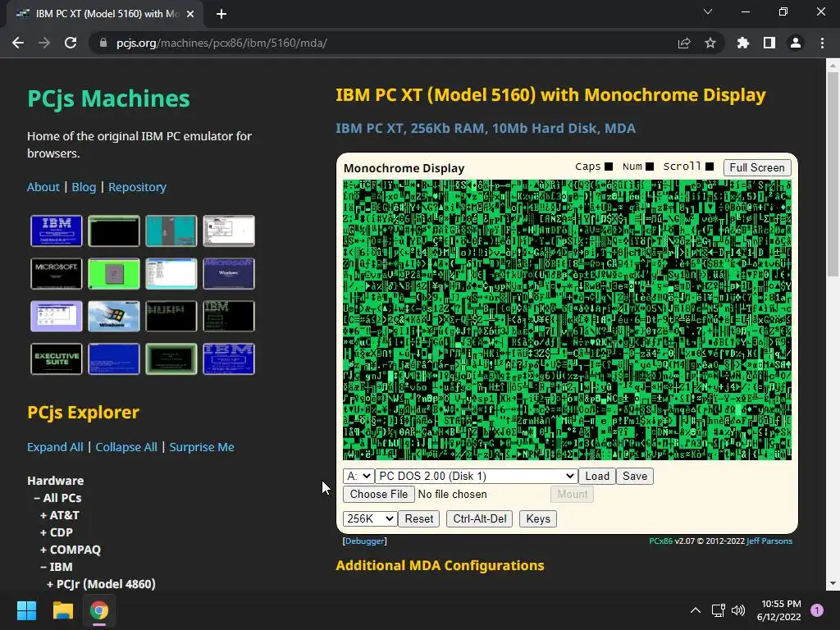Open the Windows Start button
840x630 pixels.
pyautogui.click(x=26, y=610)
